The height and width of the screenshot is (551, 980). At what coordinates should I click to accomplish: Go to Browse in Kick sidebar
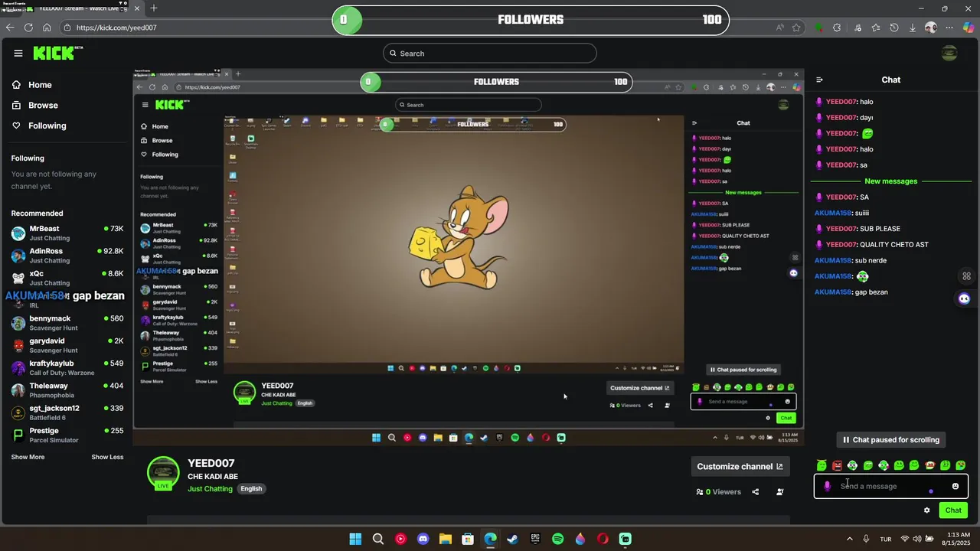(35, 105)
